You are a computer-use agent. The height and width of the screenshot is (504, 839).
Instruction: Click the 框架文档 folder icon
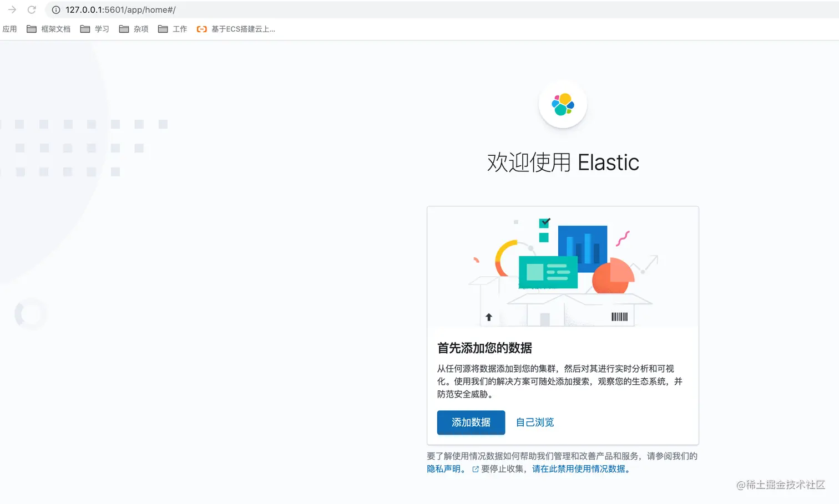[32, 29]
